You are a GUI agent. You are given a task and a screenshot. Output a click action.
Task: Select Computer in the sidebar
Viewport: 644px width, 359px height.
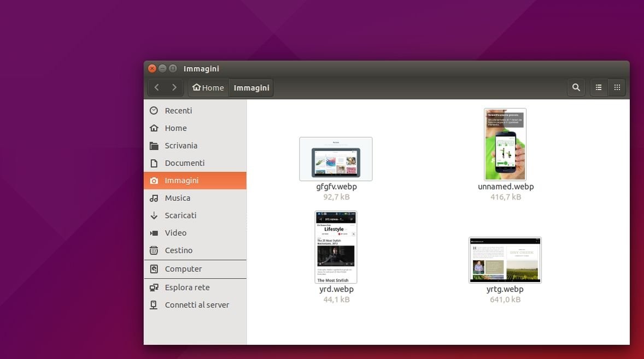pos(183,269)
